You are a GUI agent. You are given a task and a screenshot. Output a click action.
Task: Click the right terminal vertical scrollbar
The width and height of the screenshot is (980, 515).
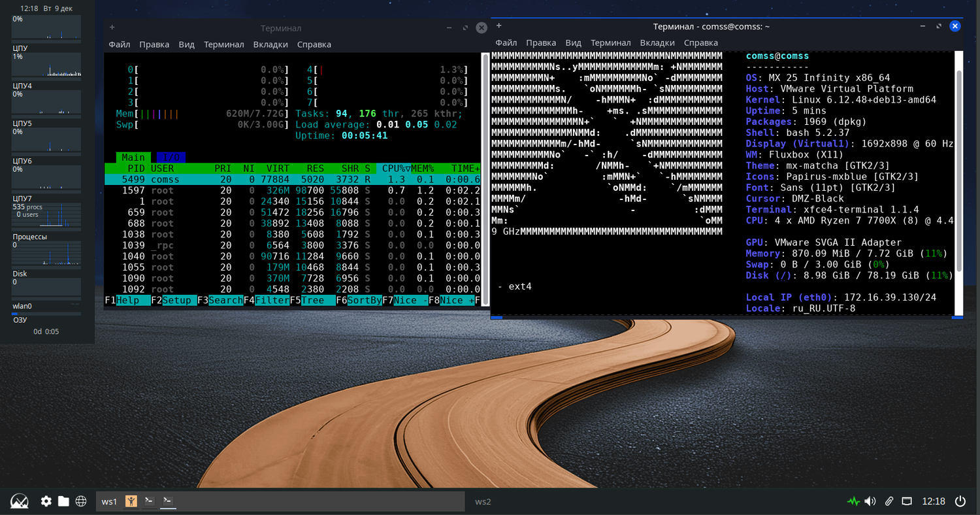(x=958, y=170)
